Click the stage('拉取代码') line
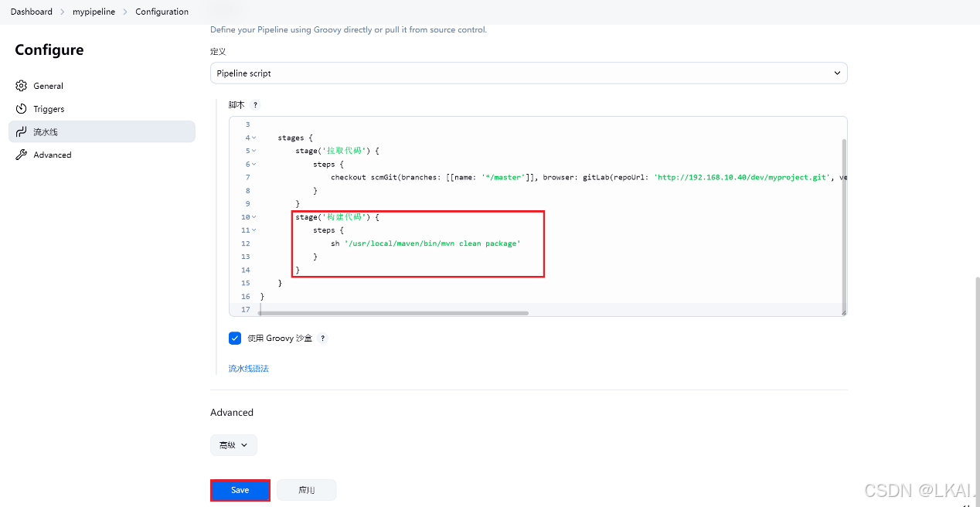The image size is (980, 507). click(x=337, y=151)
